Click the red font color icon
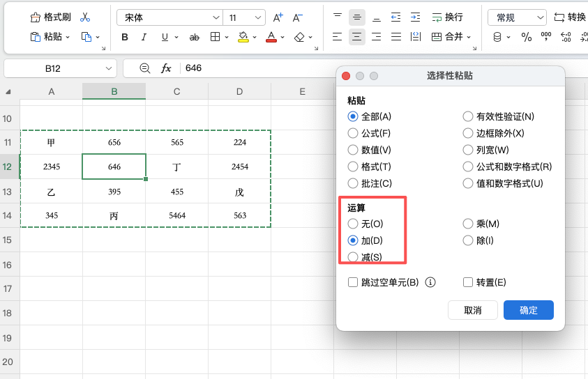Screen dimensions: 588x379 tap(271, 37)
